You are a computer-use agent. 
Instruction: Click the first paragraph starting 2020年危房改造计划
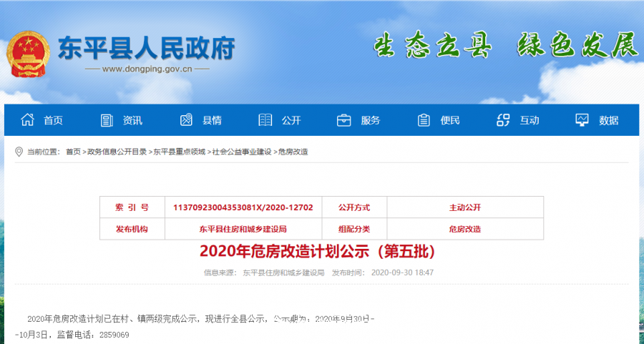(195, 327)
